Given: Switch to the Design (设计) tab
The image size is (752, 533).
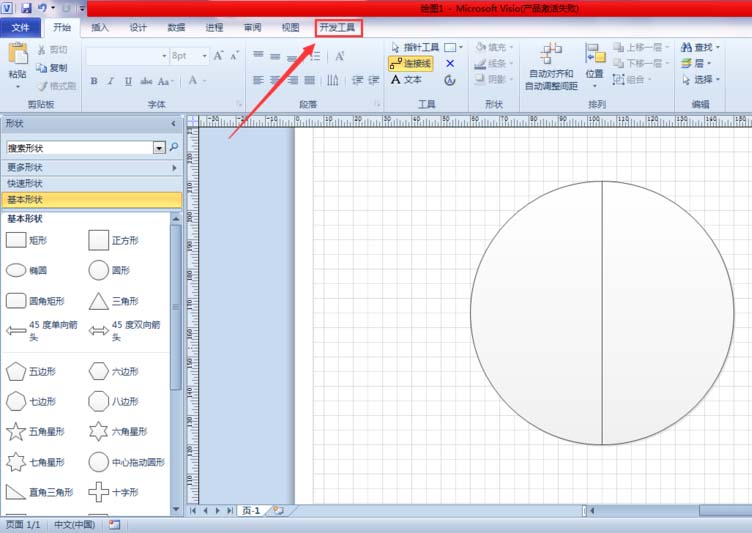Looking at the screenshot, I should point(138,28).
